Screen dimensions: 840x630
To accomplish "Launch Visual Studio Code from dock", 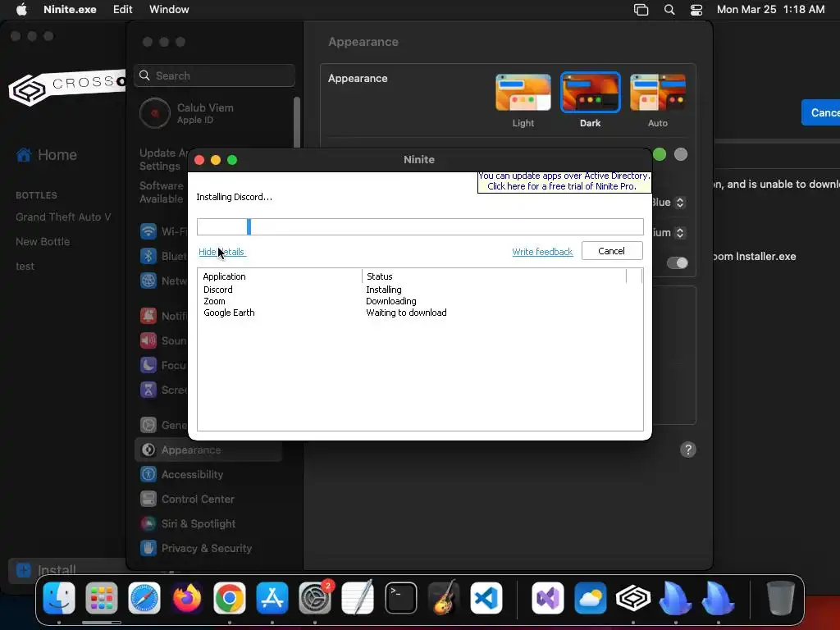I will [486, 598].
